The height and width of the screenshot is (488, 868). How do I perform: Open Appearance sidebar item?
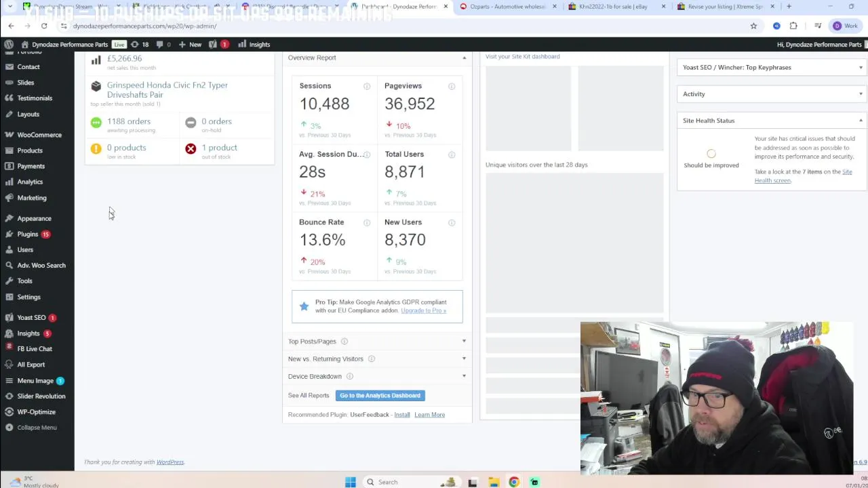pos(34,218)
